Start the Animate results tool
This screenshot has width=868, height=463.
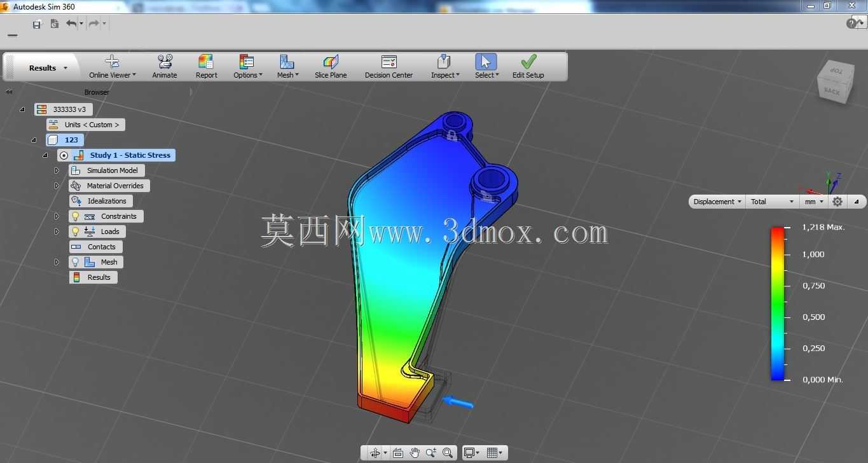point(165,67)
